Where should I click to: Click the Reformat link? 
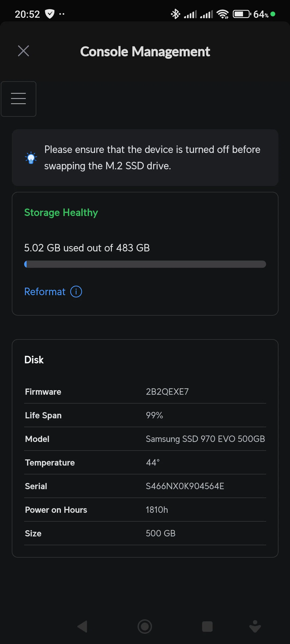(x=45, y=292)
